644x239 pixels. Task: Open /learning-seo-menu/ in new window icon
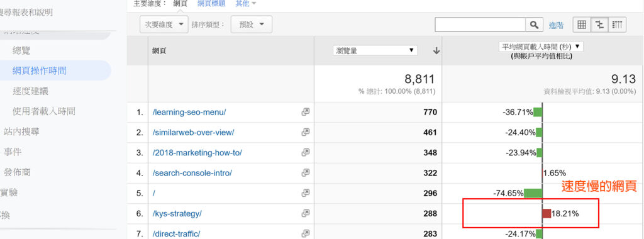click(x=305, y=112)
